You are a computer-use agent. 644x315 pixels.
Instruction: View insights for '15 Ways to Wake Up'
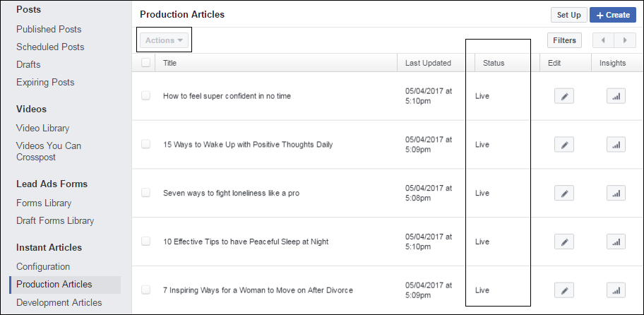tap(616, 145)
